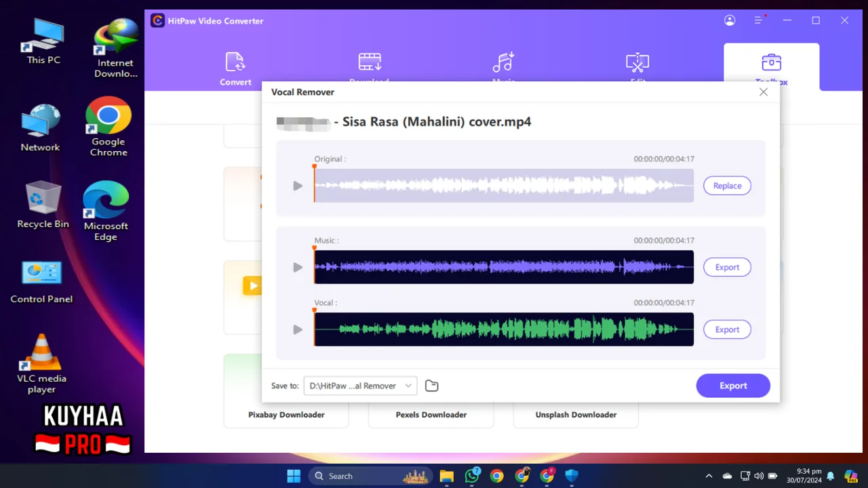Click the taskbar Search box
This screenshot has width=868, height=488.
[x=372, y=476]
